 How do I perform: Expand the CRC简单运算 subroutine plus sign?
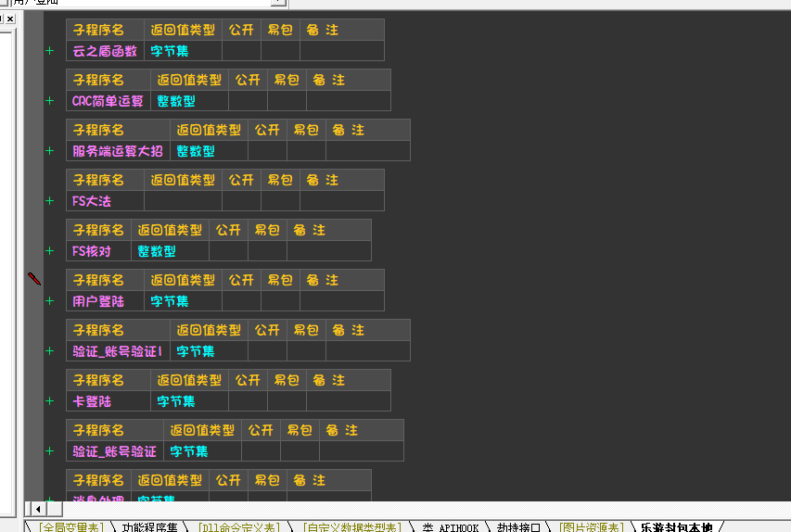pos(49,101)
